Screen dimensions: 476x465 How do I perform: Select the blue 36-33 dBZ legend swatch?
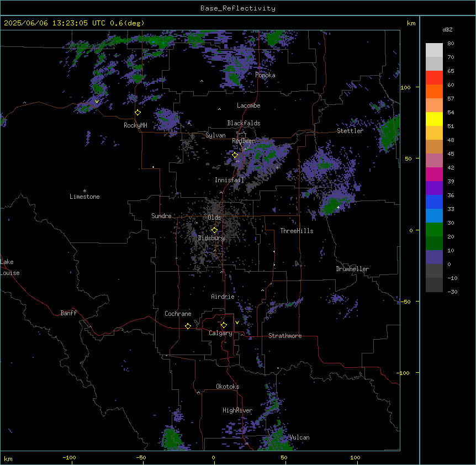434,202
